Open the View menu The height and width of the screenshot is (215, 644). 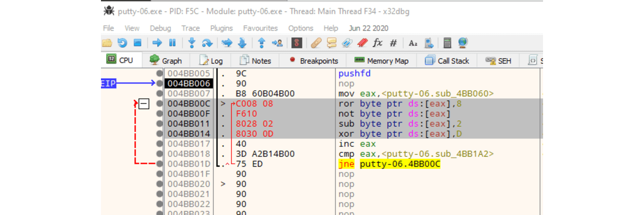132,28
